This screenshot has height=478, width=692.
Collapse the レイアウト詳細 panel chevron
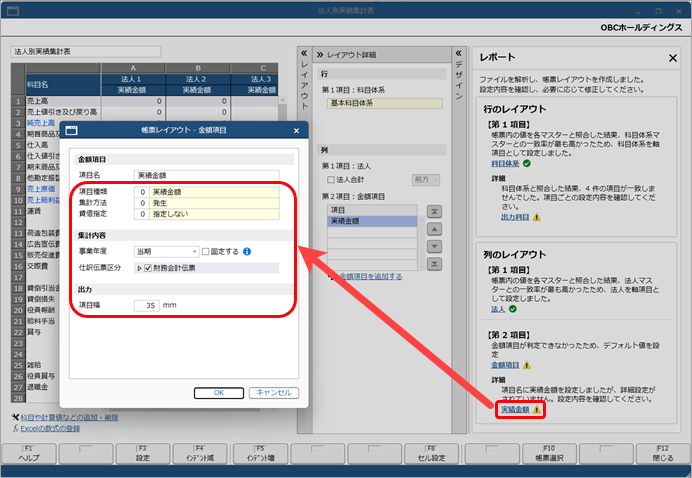tap(320, 55)
